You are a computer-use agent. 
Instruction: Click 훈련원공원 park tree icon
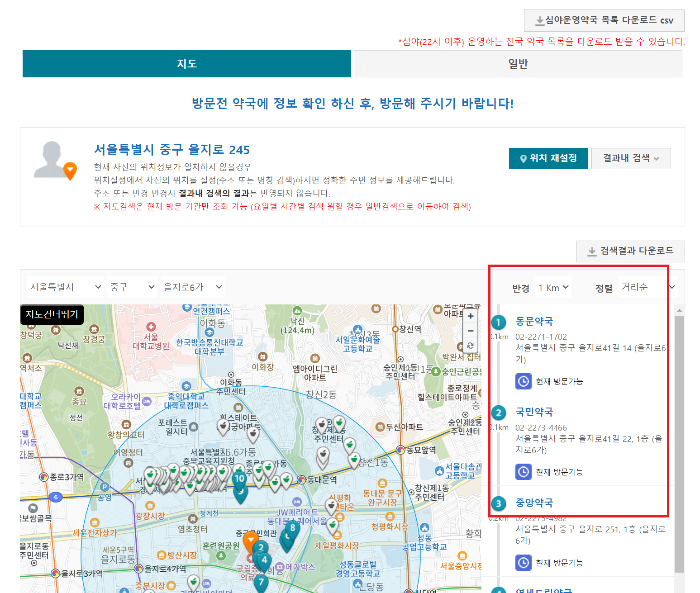pyautogui.click(x=221, y=555)
